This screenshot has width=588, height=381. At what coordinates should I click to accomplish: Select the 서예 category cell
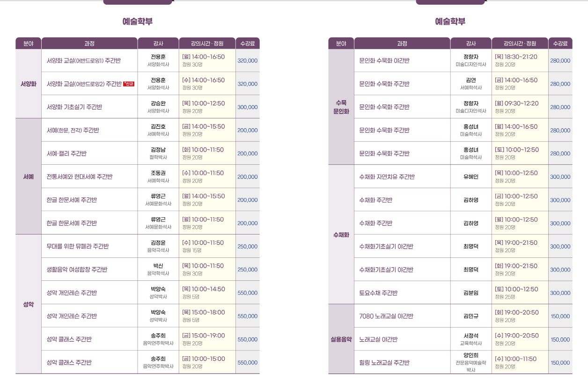(x=28, y=176)
